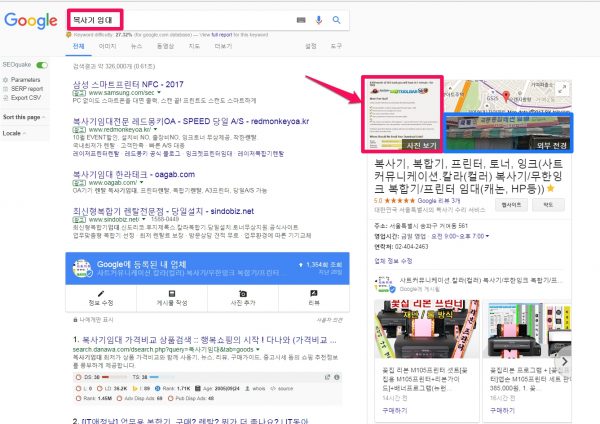
Task: Open the 사진 보기 photo thumbnail
Action: click(403, 114)
